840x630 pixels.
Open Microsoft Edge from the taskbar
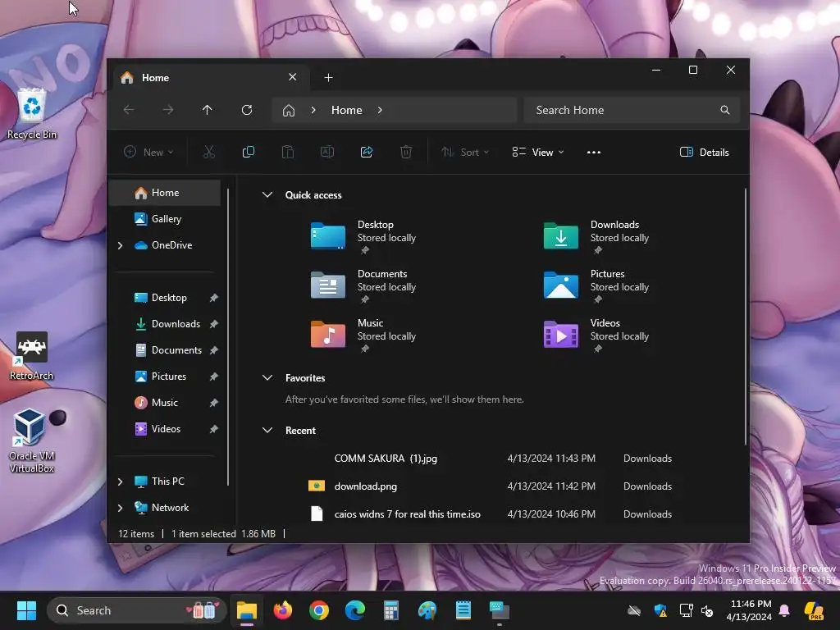(354, 610)
